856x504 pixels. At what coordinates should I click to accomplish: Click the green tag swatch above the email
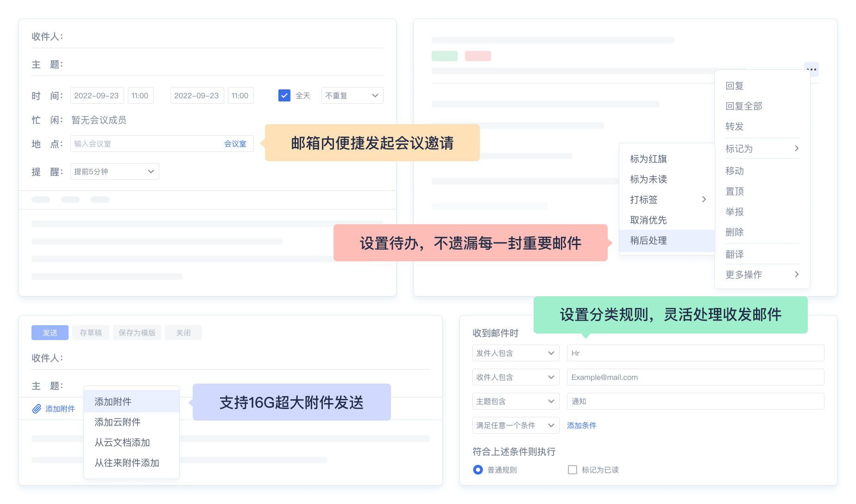[x=444, y=56]
